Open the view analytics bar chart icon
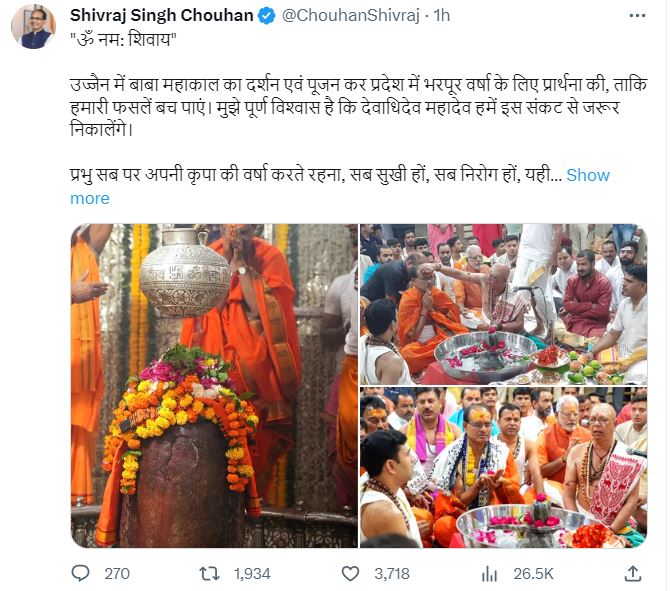Viewport: 670px width, 591px height. coord(489,574)
